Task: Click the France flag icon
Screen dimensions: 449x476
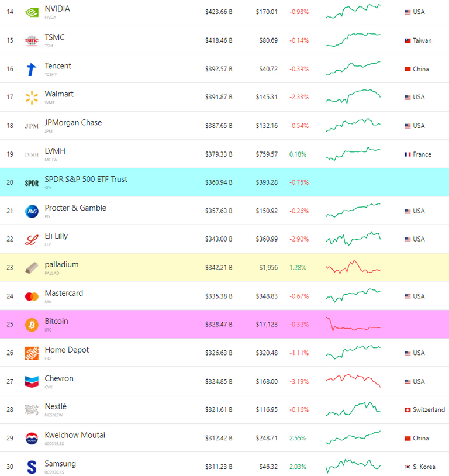Action: tap(407, 154)
